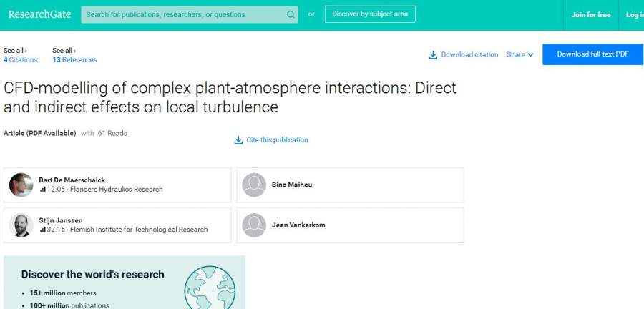Click the ResearchGate logo
This screenshot has height=309, width=644.
pos(39,14)
